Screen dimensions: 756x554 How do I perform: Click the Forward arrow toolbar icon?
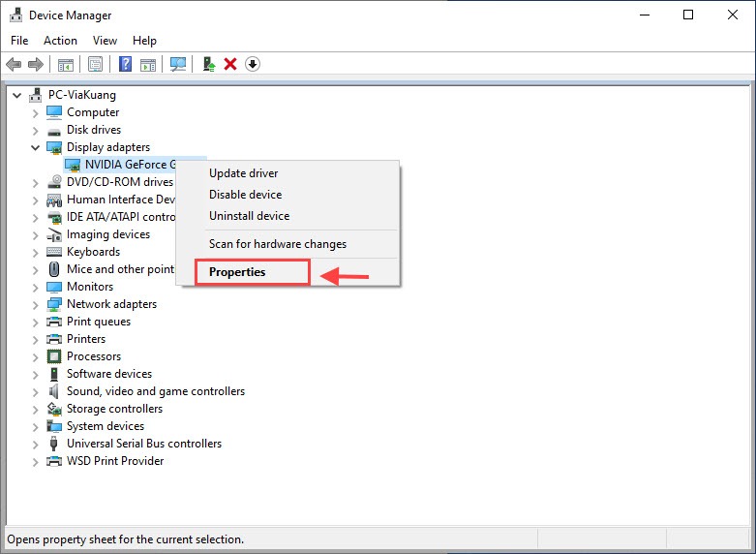(36, 64)
